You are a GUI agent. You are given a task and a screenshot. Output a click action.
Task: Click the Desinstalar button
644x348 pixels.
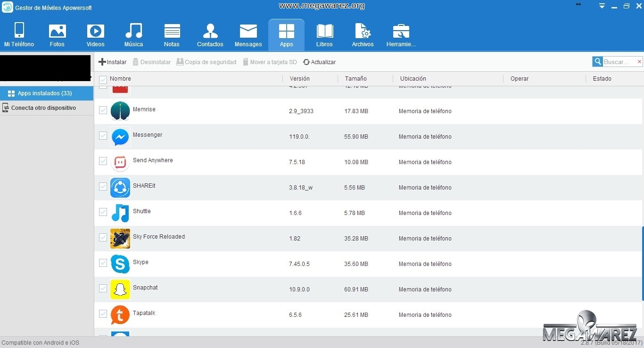click(x=151, y=62)
